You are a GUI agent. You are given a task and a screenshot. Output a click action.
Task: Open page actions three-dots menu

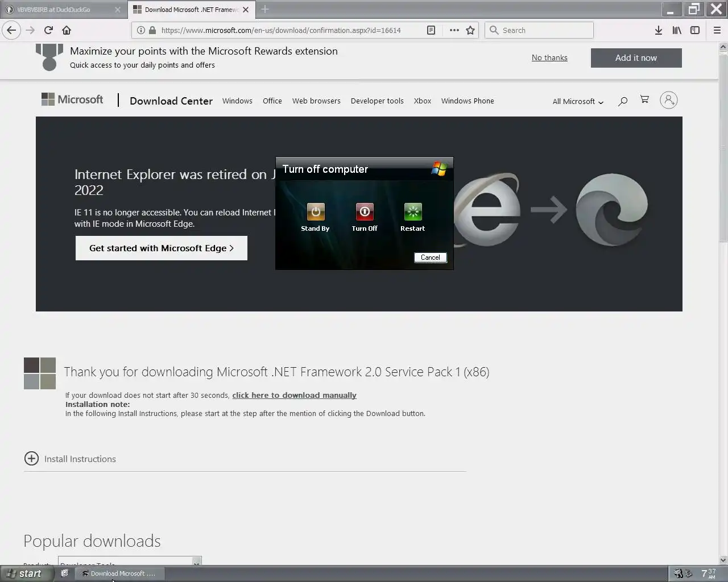[454, 30]
